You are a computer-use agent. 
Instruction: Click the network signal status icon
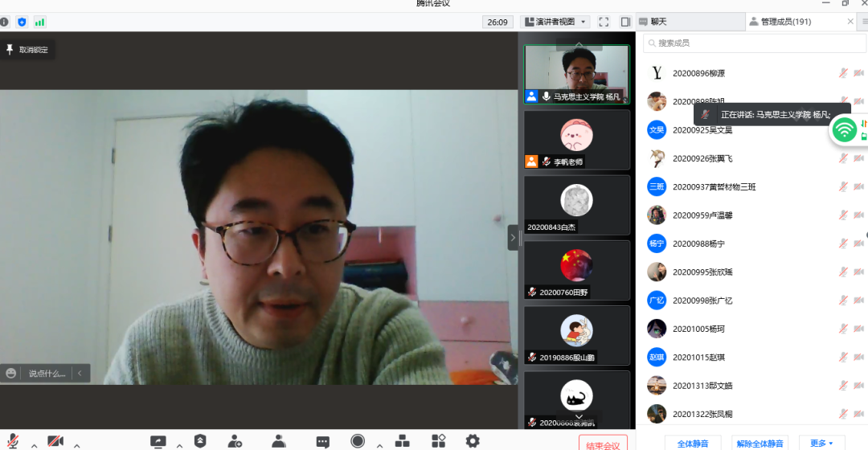[39, 22]
